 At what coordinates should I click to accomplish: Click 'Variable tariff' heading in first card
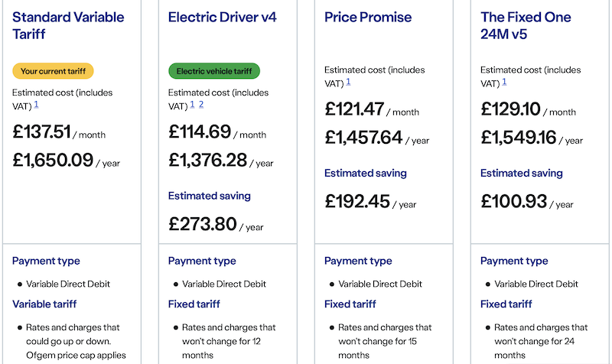coord(44,304)
